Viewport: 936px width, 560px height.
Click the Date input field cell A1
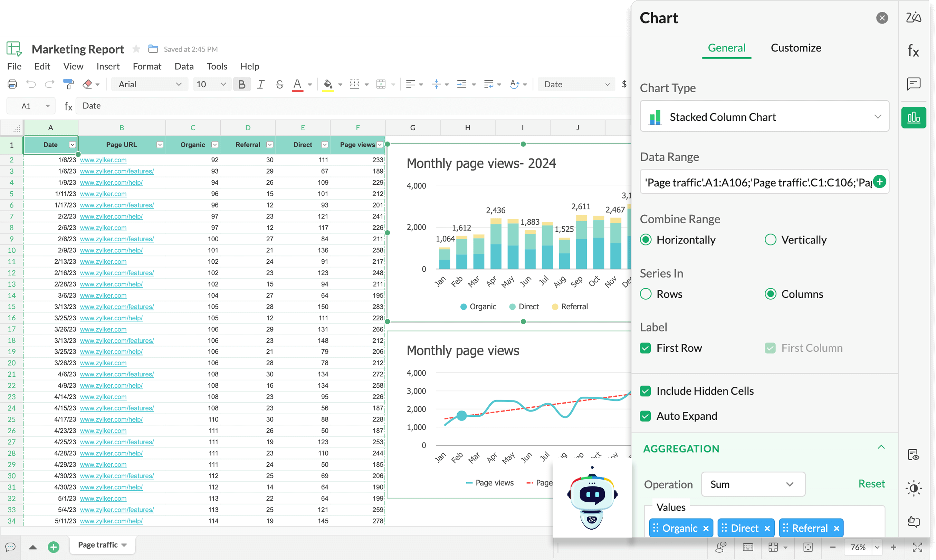coord(50,144)
